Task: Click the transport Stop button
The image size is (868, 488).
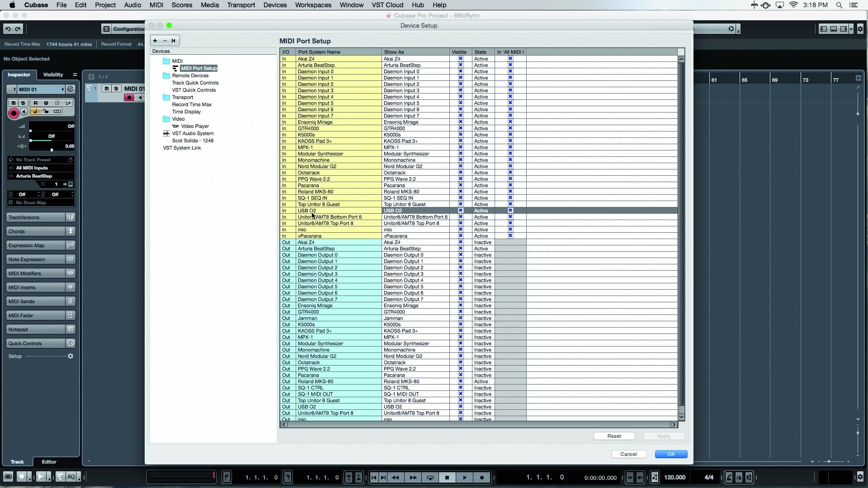Action: point(447,478)
